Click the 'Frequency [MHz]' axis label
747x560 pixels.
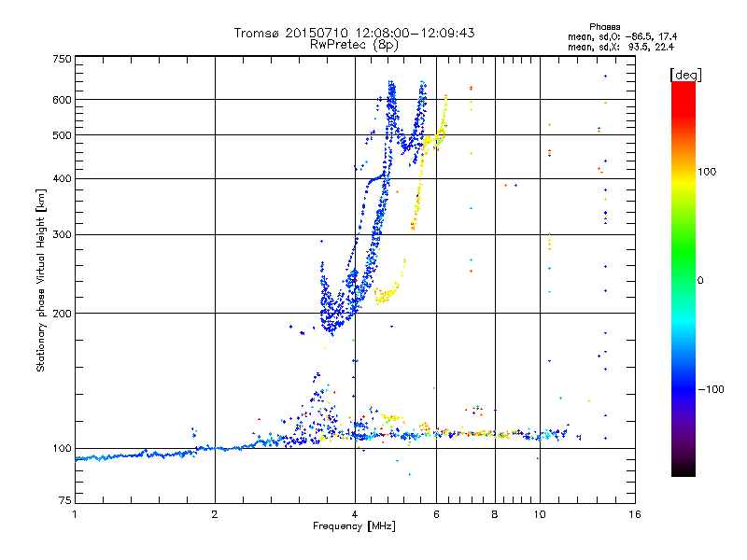[354, 526]
